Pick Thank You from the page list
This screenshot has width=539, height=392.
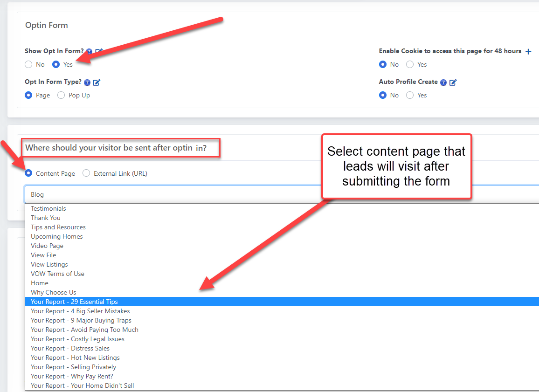pyautogui.click(x=46, y=218)
